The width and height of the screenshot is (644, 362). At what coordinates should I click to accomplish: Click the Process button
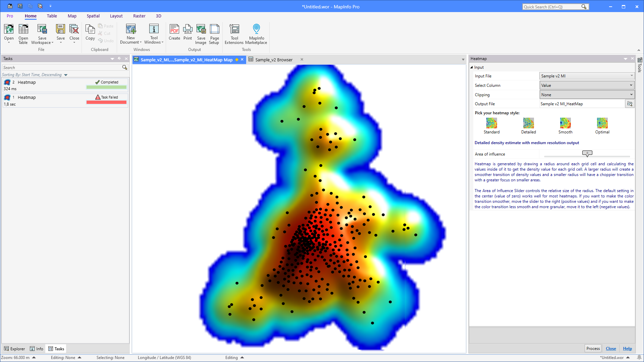click(593, 348)
